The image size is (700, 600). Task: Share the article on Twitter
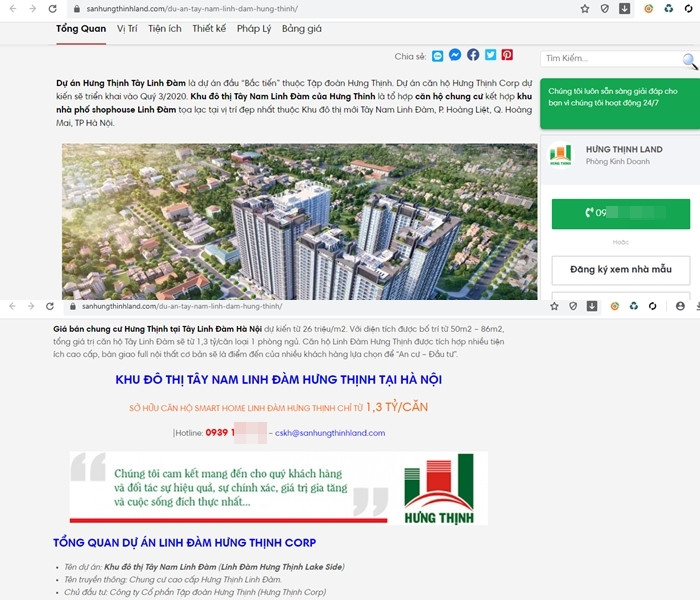[x=490, y=55]
